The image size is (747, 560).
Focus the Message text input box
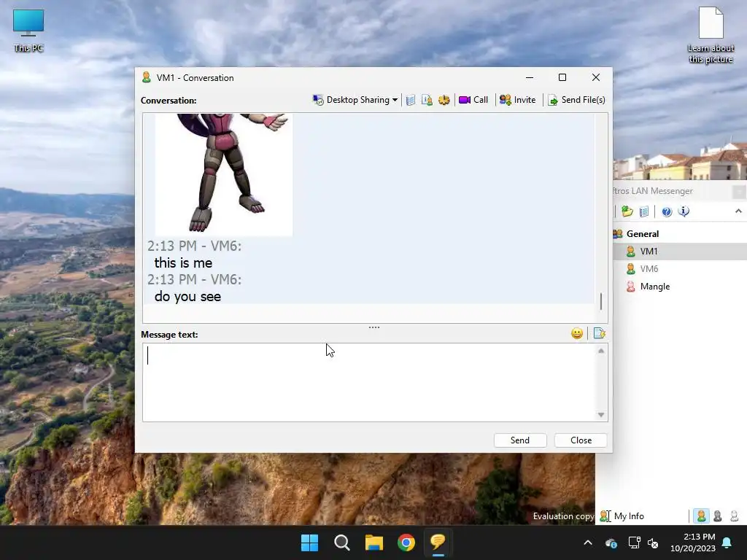tap(369, 382)
